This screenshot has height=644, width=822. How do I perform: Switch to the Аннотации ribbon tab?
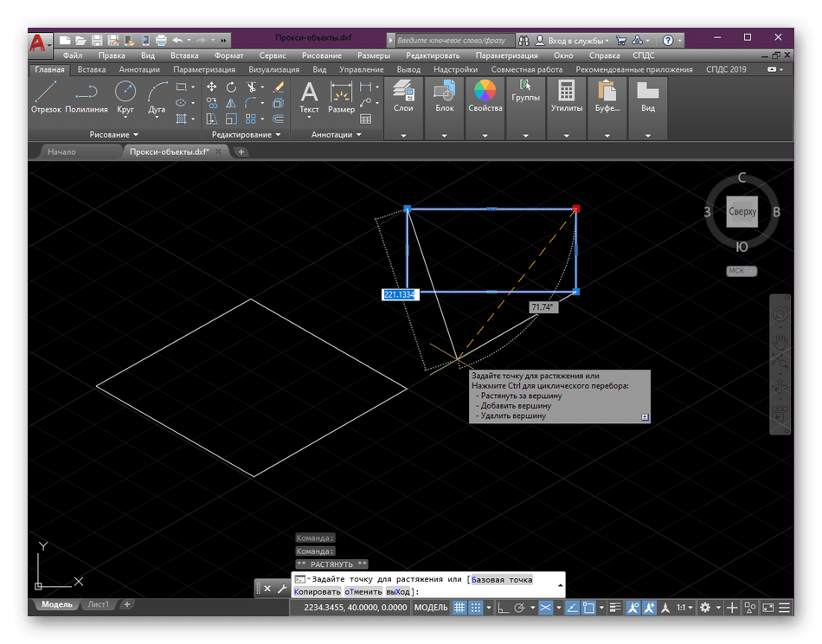click(x=139, y=70)
